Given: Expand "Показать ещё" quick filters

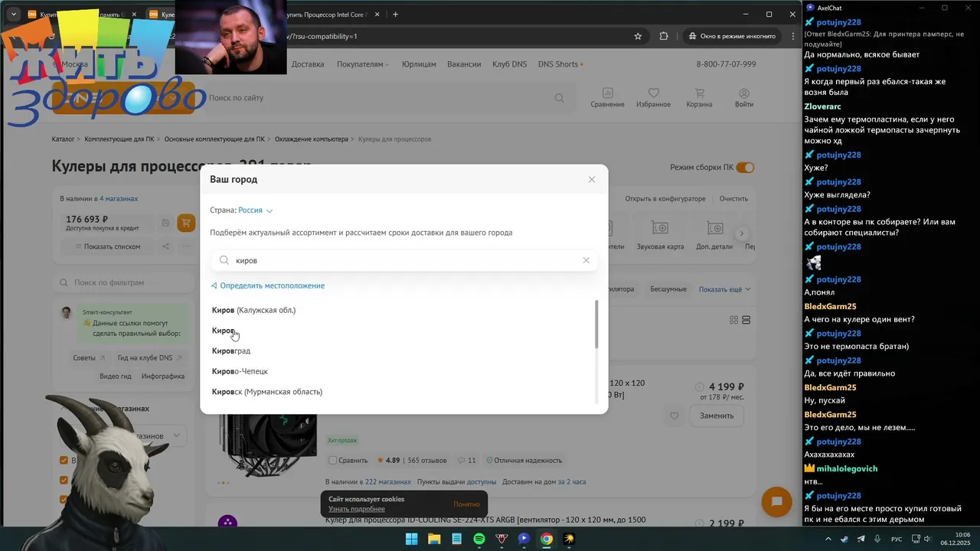Looking at the screenshot, I should click(x=724, y=289).
